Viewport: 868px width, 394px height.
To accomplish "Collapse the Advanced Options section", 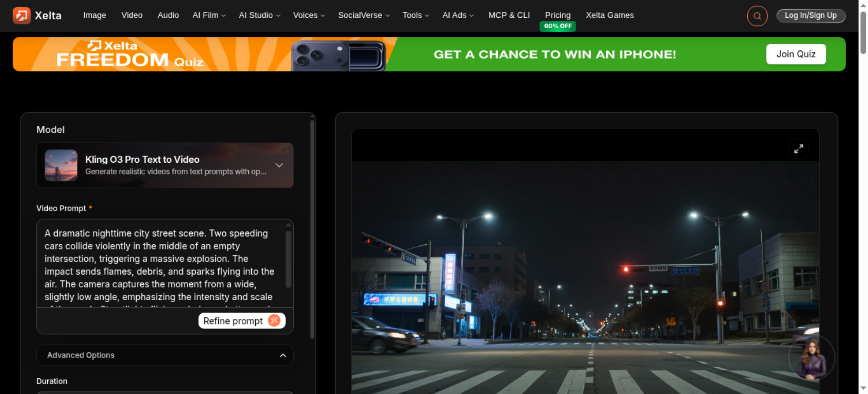I will [x=165, y=355].
